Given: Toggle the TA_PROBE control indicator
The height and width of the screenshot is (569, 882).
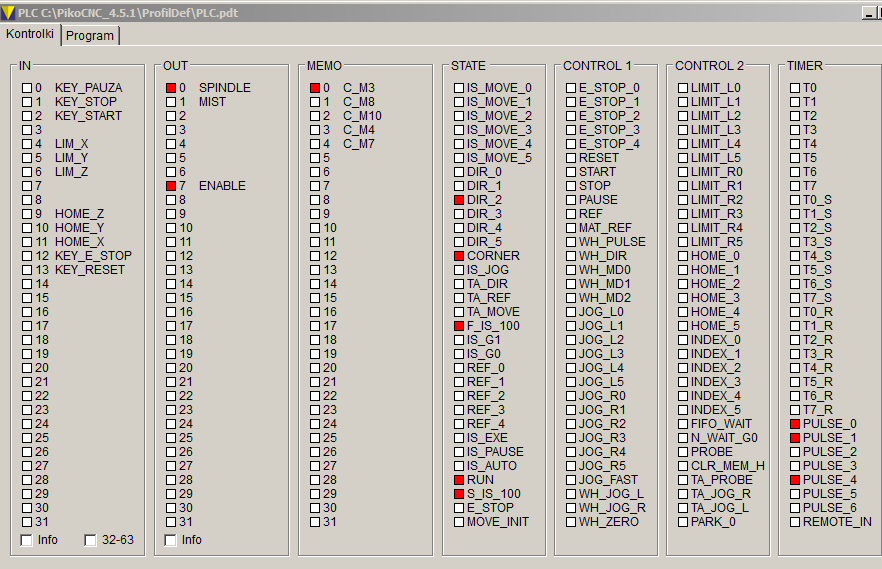Looking at the screenshot, I should point(683,480).
